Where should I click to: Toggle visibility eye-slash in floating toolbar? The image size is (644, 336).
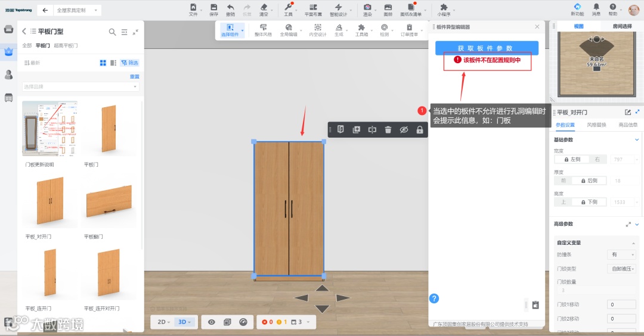tap(404, 130)
